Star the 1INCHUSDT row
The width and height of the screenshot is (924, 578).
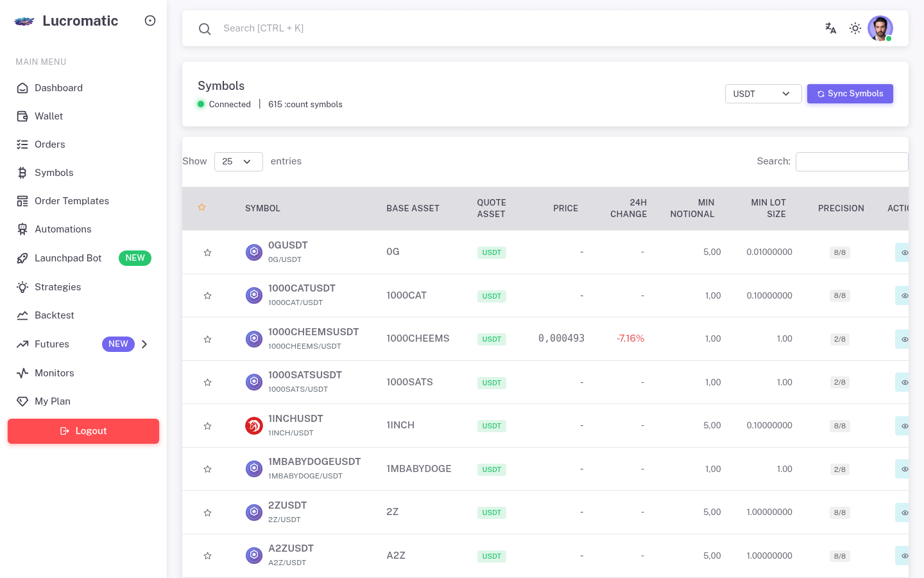tap(207, 426)
